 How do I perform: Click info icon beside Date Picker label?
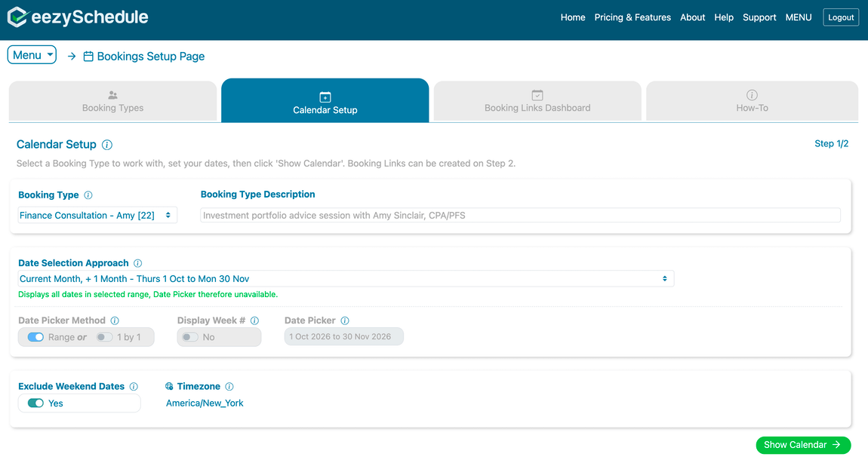[x=345, y=320]
